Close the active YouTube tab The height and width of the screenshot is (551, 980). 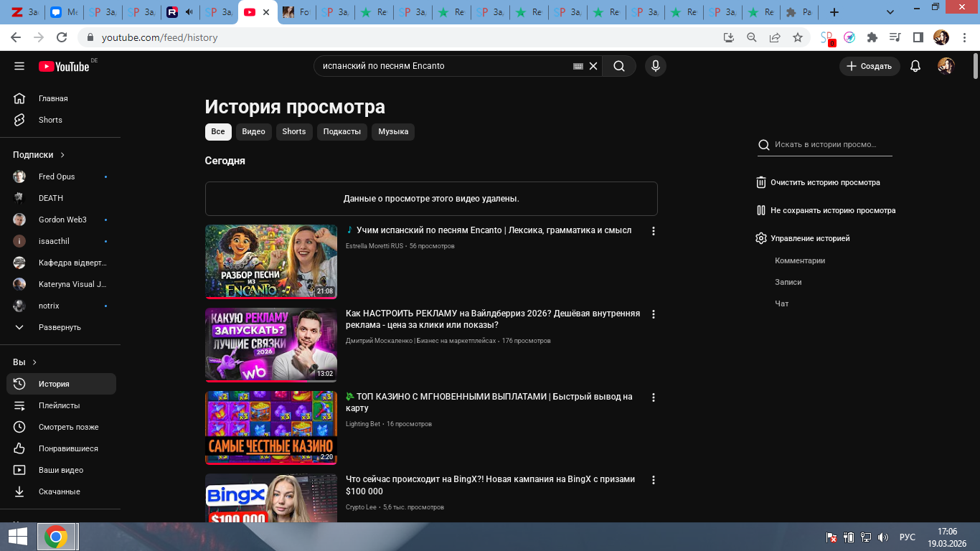click(266, 12)
